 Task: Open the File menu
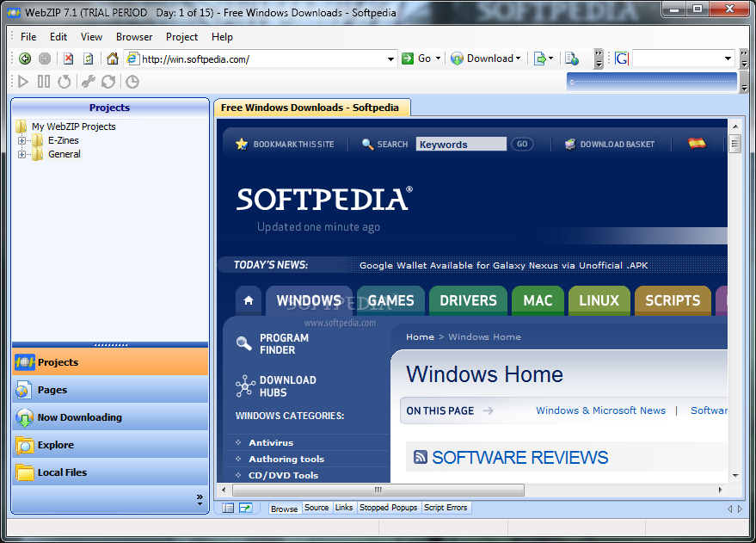pos(28,37)
